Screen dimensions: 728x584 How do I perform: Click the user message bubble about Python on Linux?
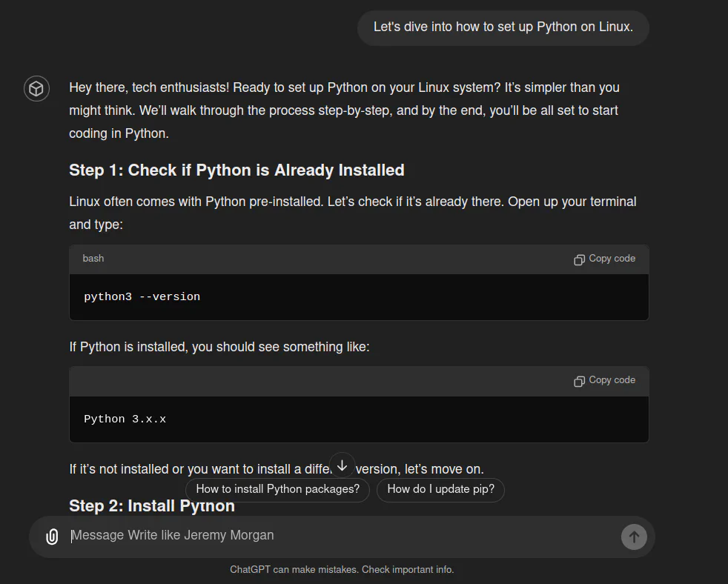(503, 27)
